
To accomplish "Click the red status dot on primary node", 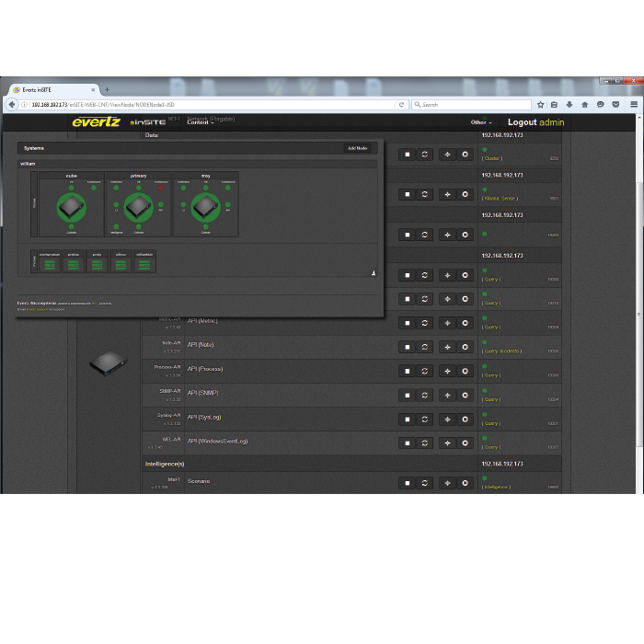I will tap(161, 188).
